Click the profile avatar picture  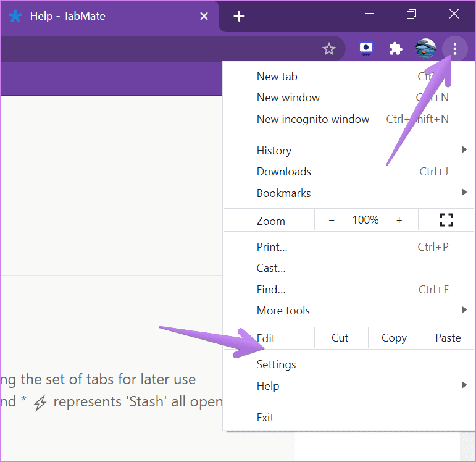pyautogui.click(x=425, y=49)
